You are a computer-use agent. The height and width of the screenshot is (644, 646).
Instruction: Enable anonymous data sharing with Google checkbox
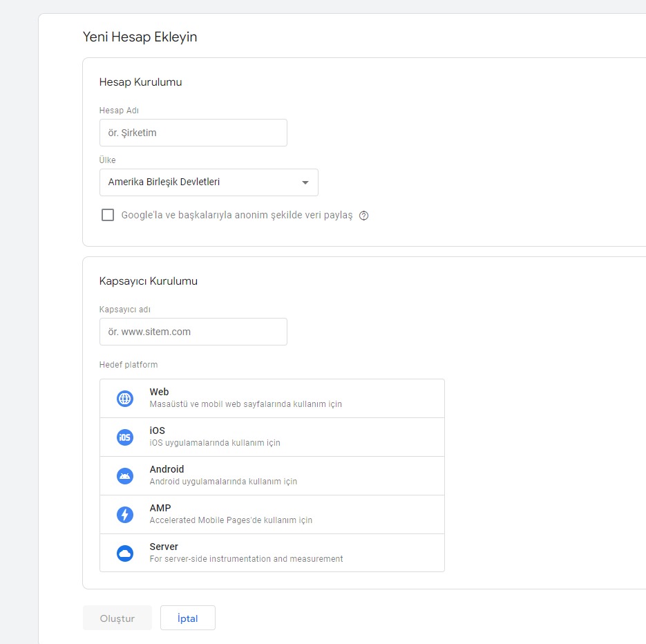point(108,215)
